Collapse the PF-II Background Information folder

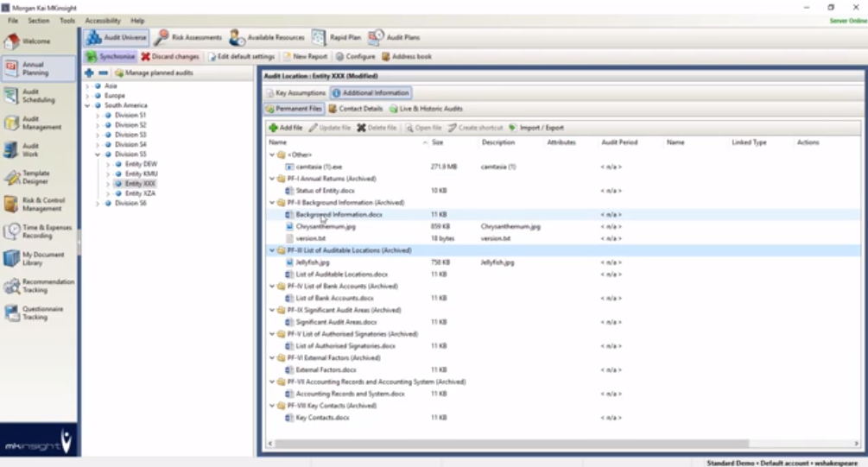coord(272,202)
